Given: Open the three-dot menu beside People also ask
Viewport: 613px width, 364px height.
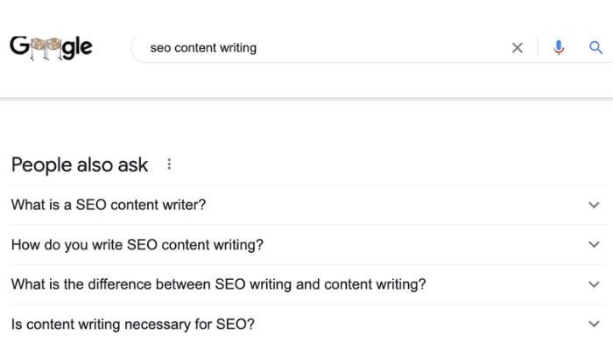Looking at the screenshot, I should point(169,164).
